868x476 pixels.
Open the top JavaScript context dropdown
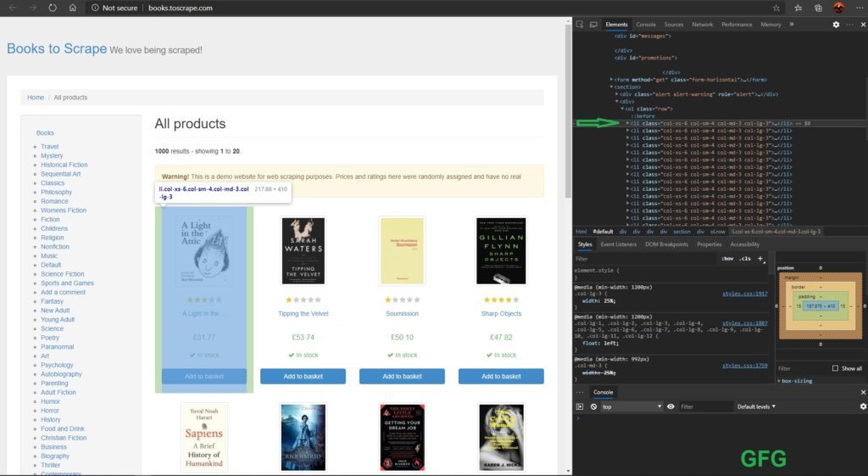tap(631, 406)
